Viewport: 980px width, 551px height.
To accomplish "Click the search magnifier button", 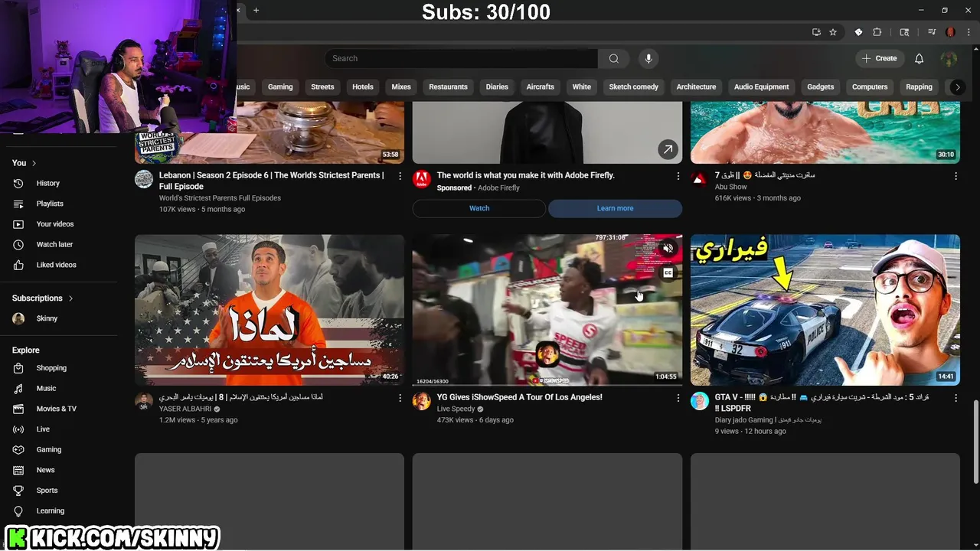I will (x=613, y=59).
